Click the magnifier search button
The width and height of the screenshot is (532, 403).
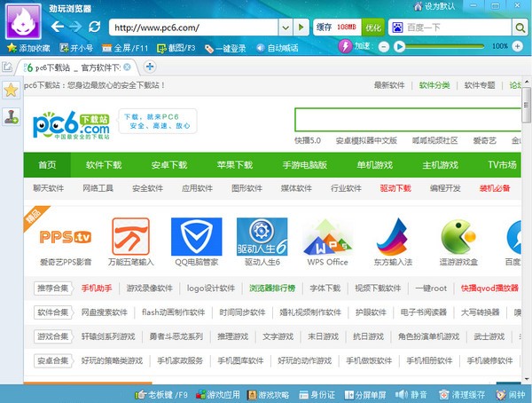point(520,28)
